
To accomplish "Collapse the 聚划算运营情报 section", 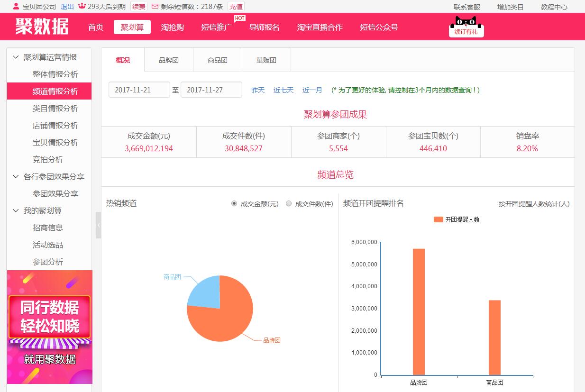I will (x=16, y=57).
